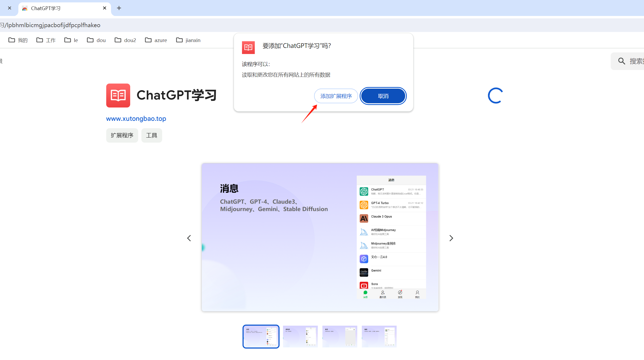Viewport: 644px width, 360px height.
Task: Open a new browser tab
Action: click(119, 8)
